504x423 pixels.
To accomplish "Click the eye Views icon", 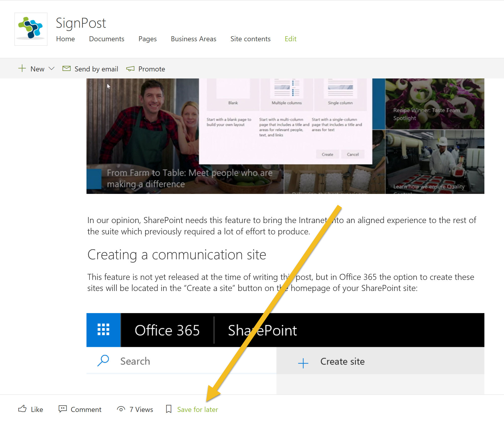I will click(121, 409).
